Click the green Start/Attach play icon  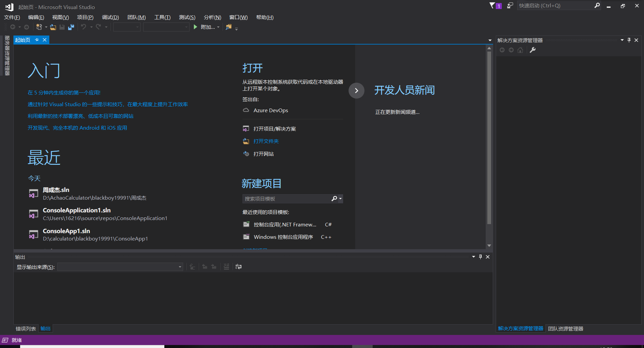tap(196, 27)
